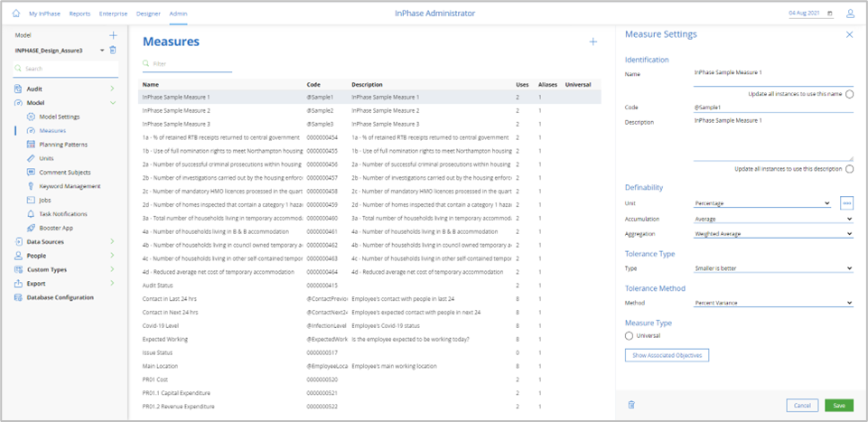
Task: Open the date picker calendar icon
Action: coord(829,14)
